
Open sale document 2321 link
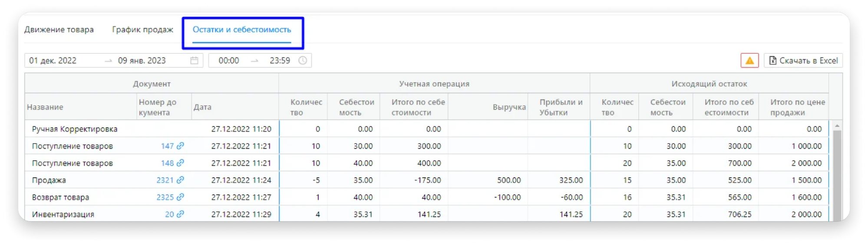pos(165,180)
